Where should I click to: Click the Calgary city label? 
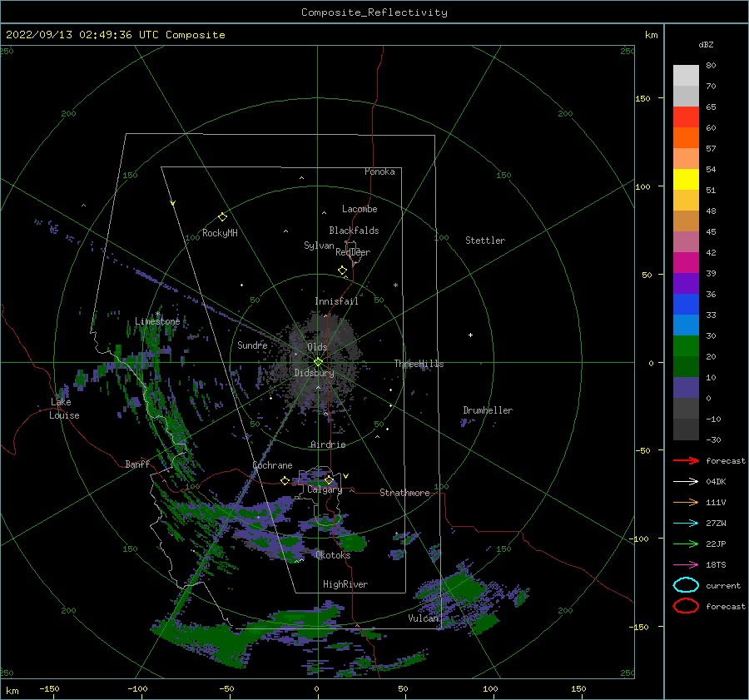(325, 489)
